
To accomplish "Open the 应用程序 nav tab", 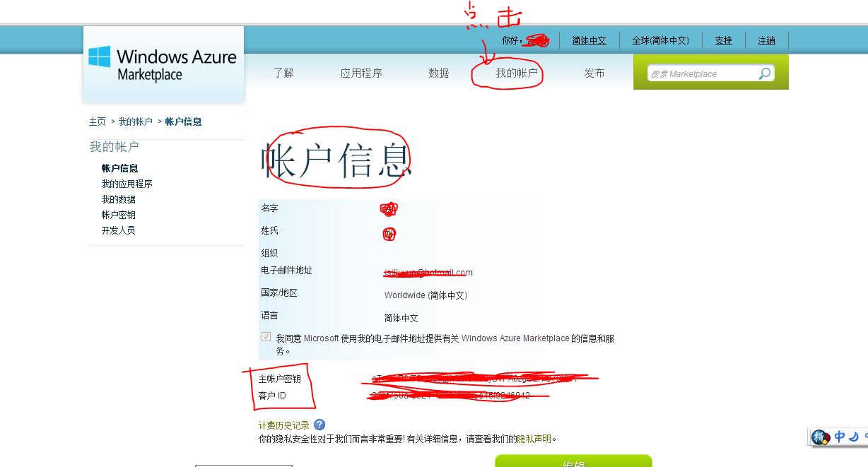I will pyautogui.click(x=361, y=73).
